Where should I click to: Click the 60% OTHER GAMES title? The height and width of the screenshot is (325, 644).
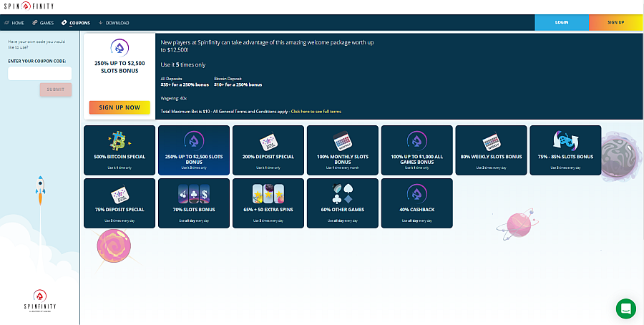coord(343,210)
